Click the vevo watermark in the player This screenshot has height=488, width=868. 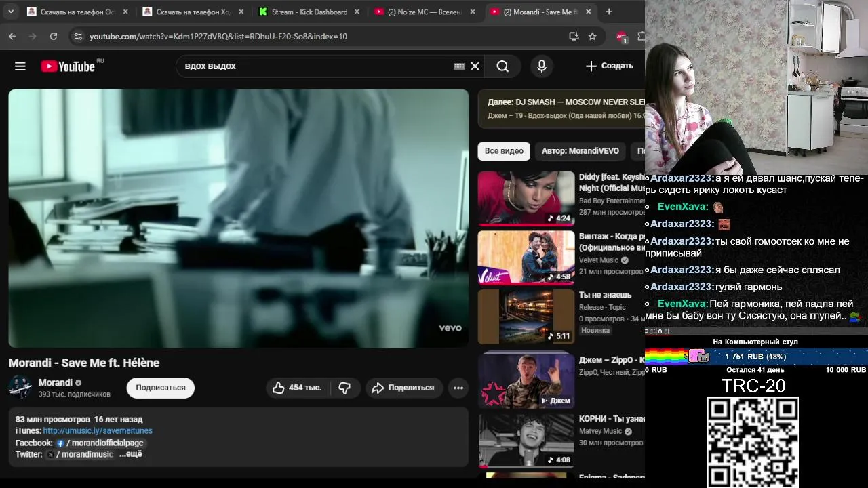click(x=450, y=328)
